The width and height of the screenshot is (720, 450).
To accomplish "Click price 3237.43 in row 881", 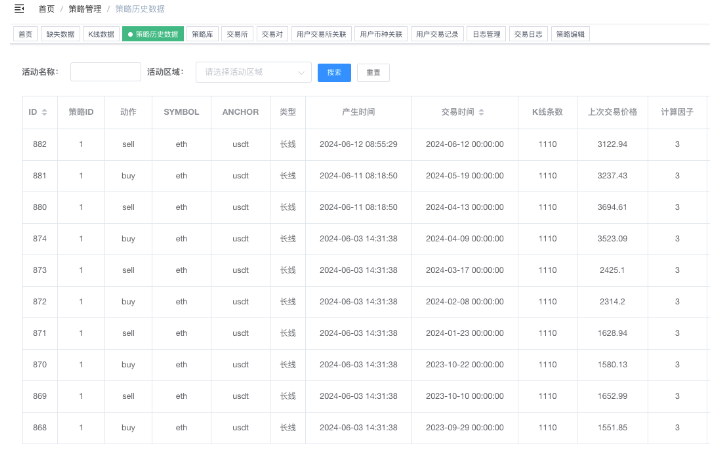I will (x=612, y=176).
